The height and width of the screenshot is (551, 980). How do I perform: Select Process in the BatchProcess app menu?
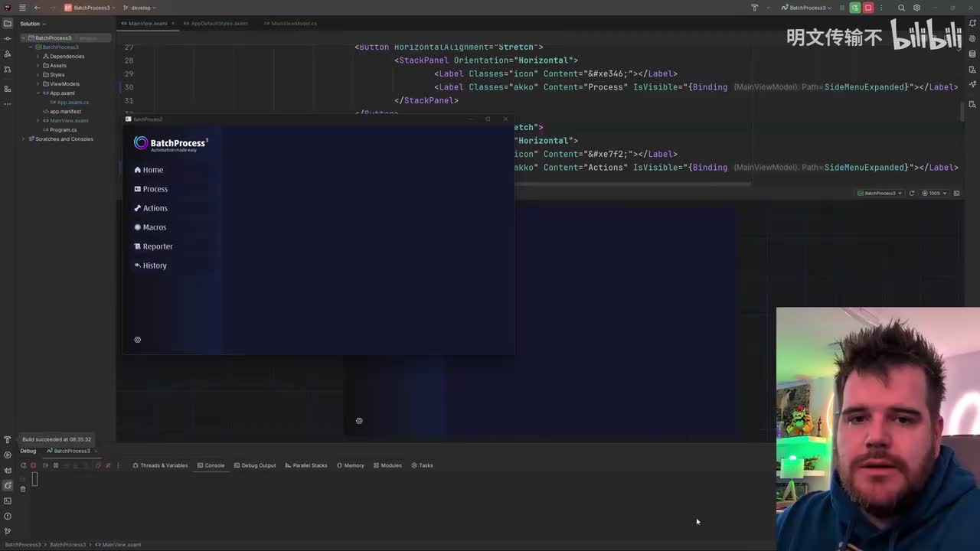(151, 189)
